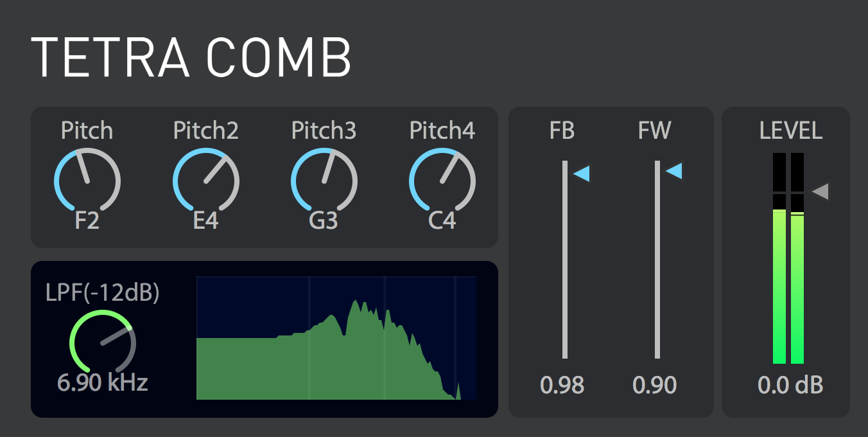Click the FB slider's blue triangle handle
This screenshot has height=437, width=868.
[581, 174]
